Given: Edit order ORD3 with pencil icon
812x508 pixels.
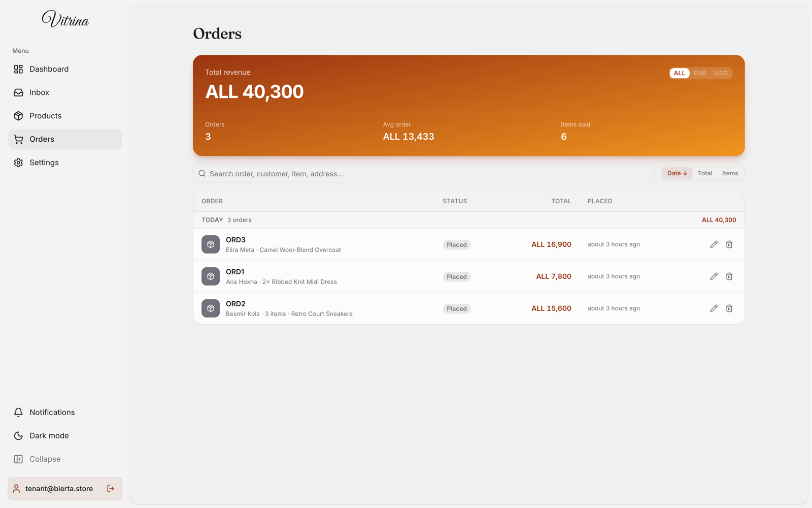Looking at the screenshot, I should point(714,244).
